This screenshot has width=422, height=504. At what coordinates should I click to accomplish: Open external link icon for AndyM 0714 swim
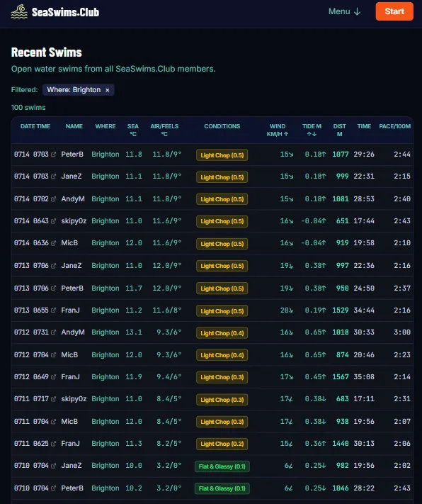point(53,199)
